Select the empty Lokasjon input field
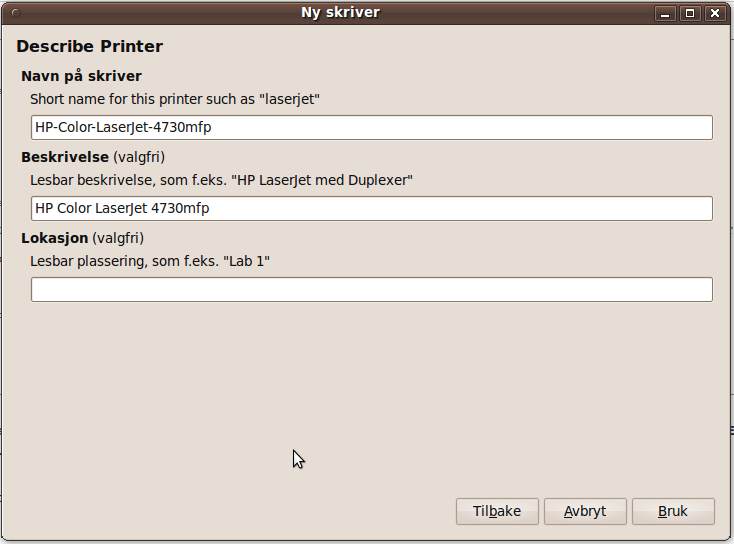734x544 pixels. click(x=371, y=290)
